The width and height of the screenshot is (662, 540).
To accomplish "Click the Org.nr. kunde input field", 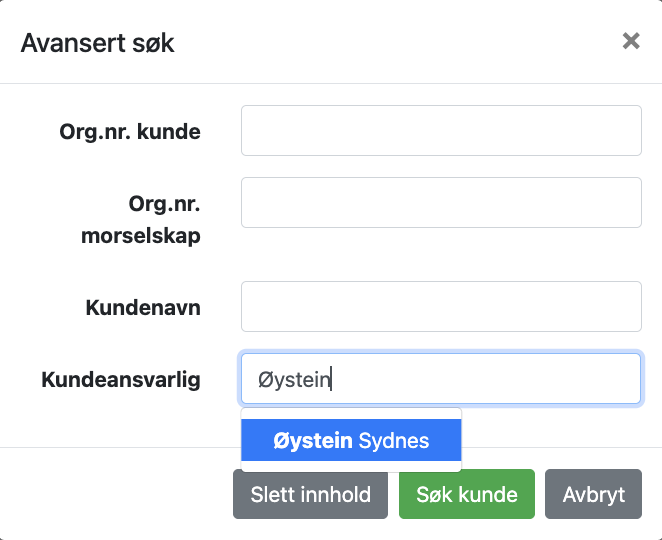I will coord(441,131).
